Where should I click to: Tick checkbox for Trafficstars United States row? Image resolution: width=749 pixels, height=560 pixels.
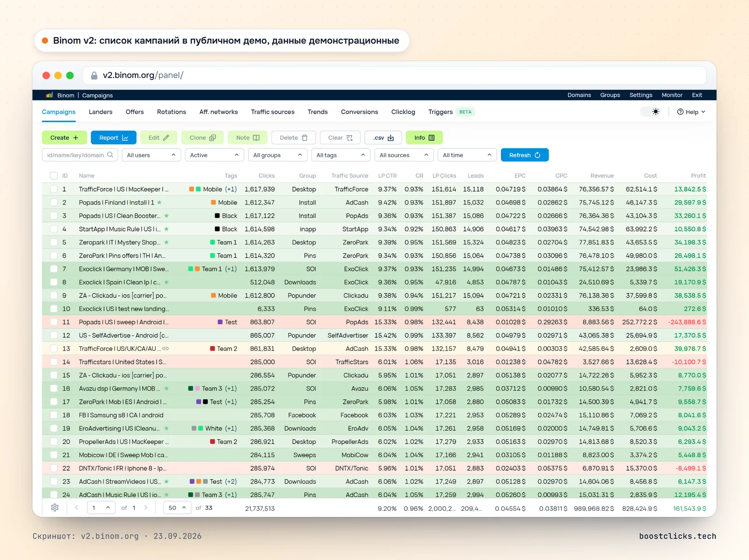click(x=54, y=362)
